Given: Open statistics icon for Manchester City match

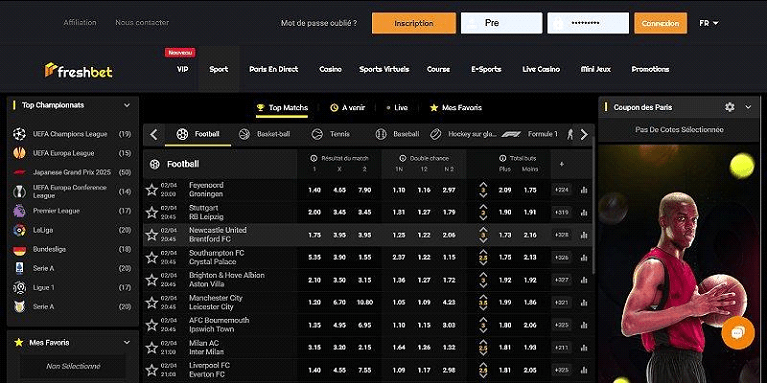Looking at the screenshot, I should [584, 303].
